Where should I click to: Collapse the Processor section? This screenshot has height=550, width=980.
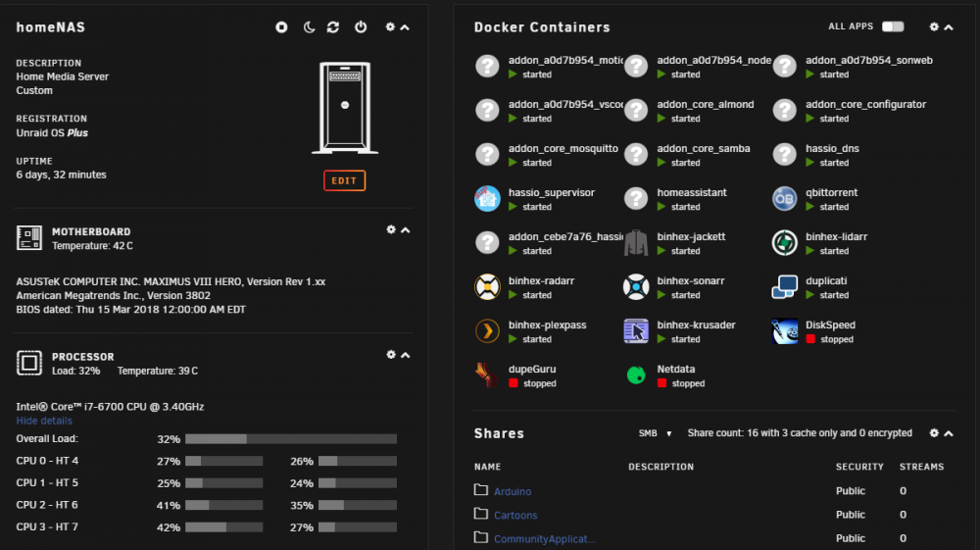tap(406, 355)
